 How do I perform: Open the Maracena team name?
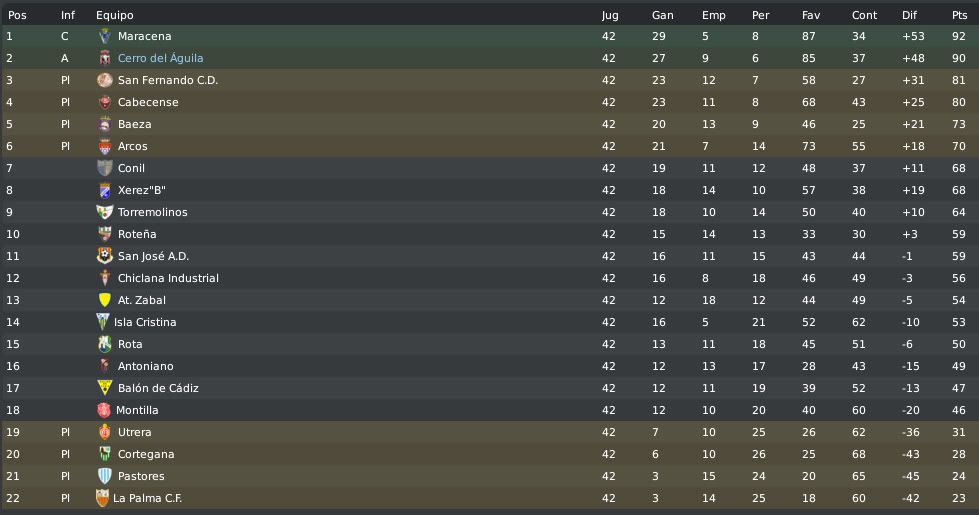tap(144, 36)
